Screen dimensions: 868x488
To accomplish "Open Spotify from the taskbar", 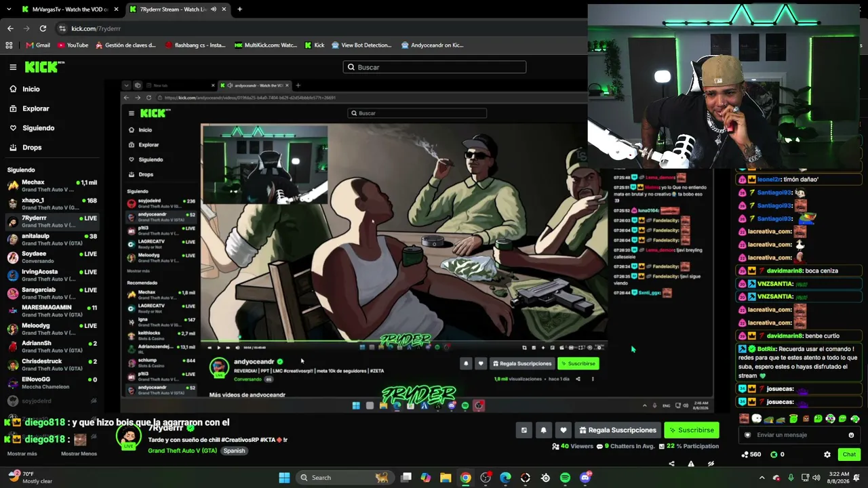I will [x=565, y=478].
